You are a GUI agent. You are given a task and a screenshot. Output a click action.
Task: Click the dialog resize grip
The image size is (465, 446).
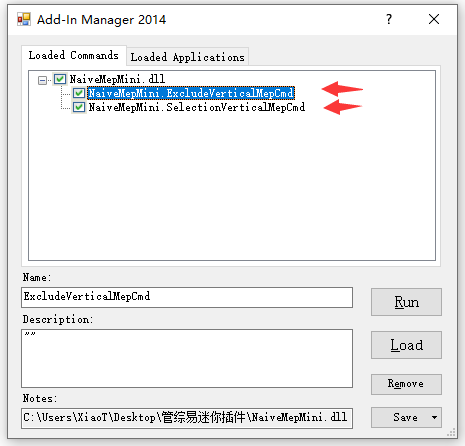tap(452, 433)
